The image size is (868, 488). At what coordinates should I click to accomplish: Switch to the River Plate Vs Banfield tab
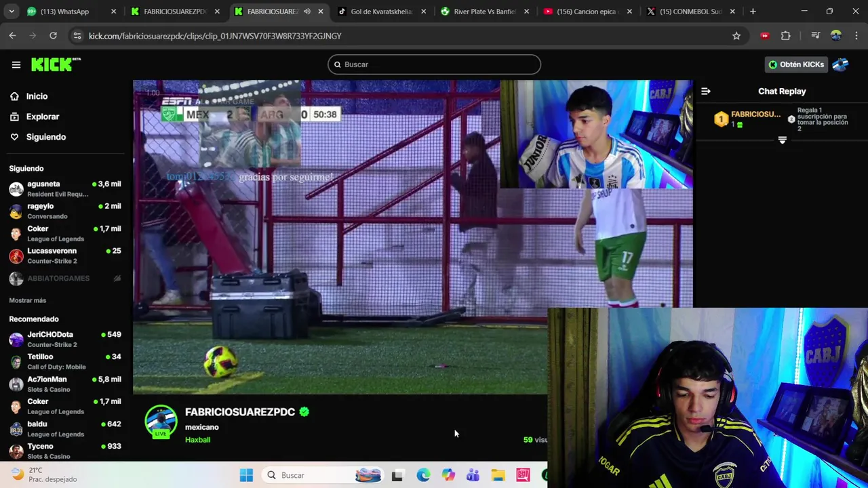tap(484, 12)
